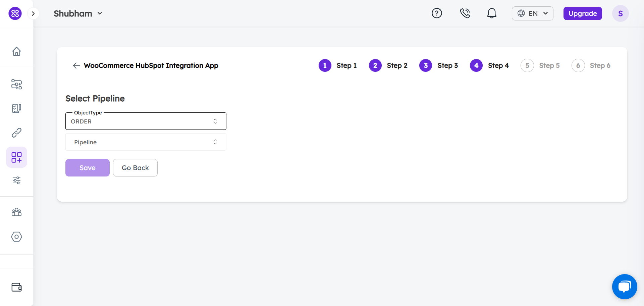Select Step 4 in the stepper
This screenshot has width=644, height=306.
(x=489, y=65)
